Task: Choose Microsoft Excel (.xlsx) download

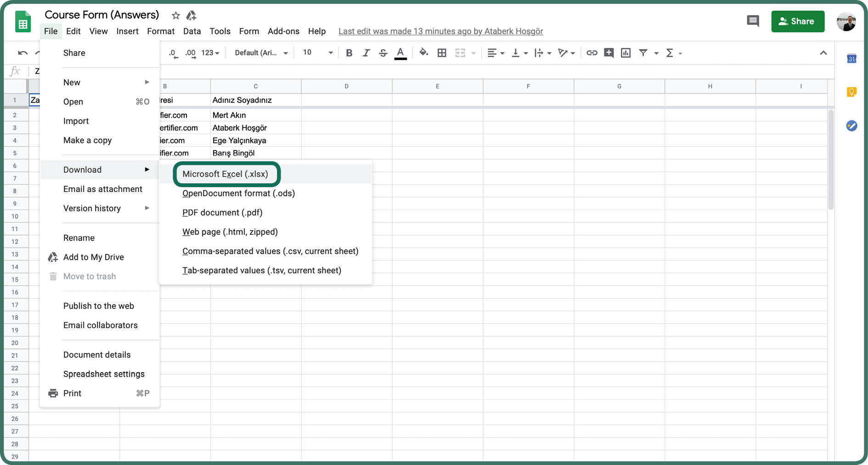Action: (x=265, y=174)
